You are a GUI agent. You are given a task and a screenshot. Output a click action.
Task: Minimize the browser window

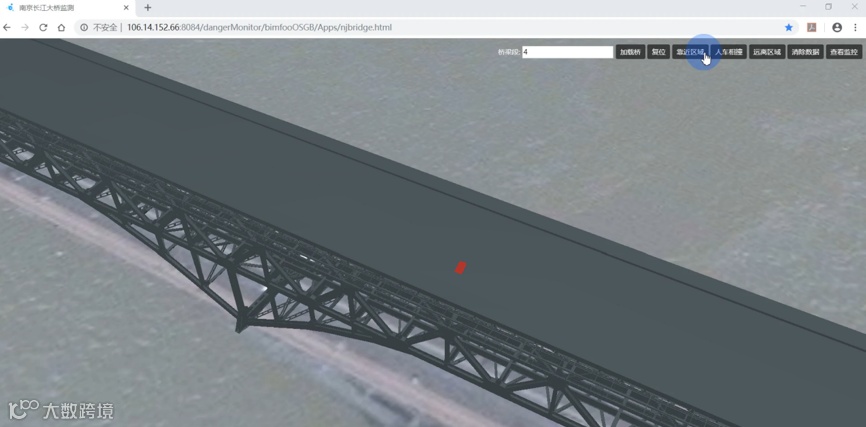coord(802,7)
